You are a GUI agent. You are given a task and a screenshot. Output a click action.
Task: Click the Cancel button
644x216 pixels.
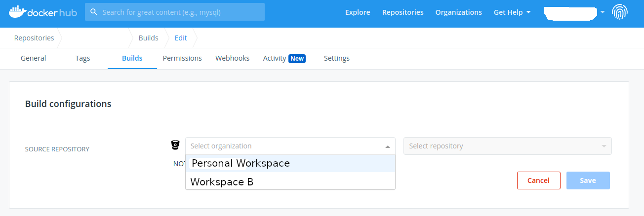click(x=538, y=180)
